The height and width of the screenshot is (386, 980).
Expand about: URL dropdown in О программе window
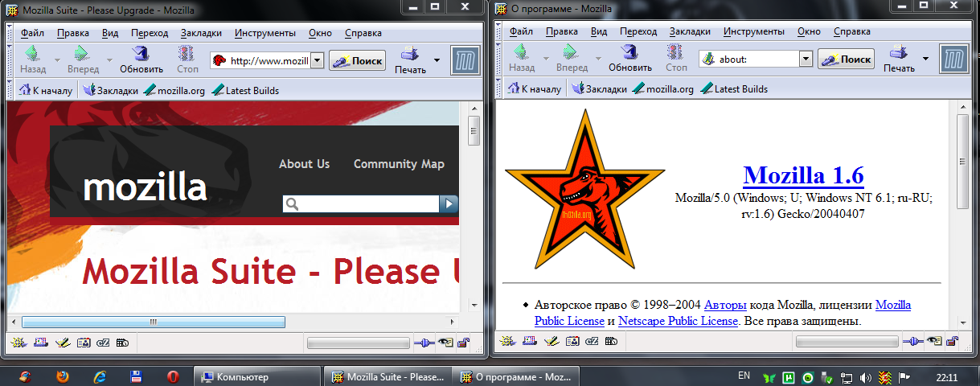coord(806,60)
